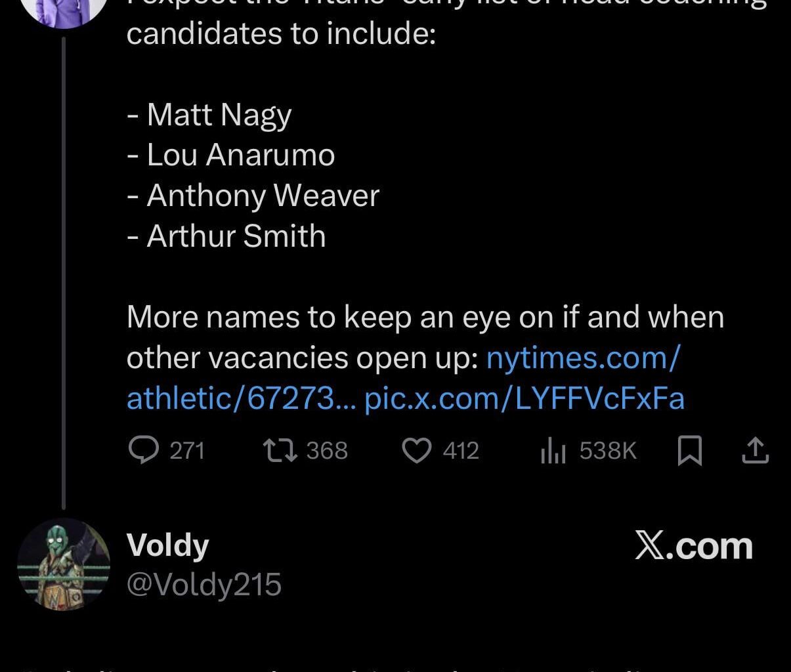Click the Voldy display name
The width and height of the screenshot is (791, 672).
point(167,545)
